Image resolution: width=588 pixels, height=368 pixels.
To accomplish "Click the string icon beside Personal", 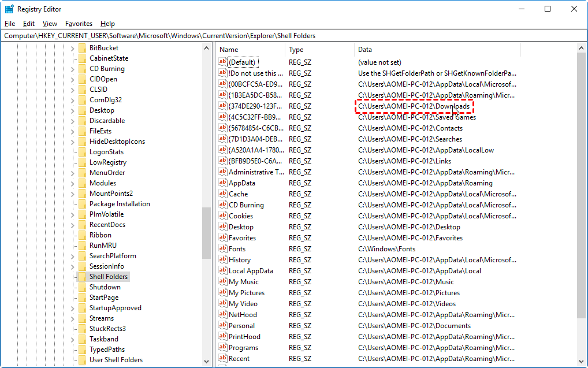I will point(223,325).
